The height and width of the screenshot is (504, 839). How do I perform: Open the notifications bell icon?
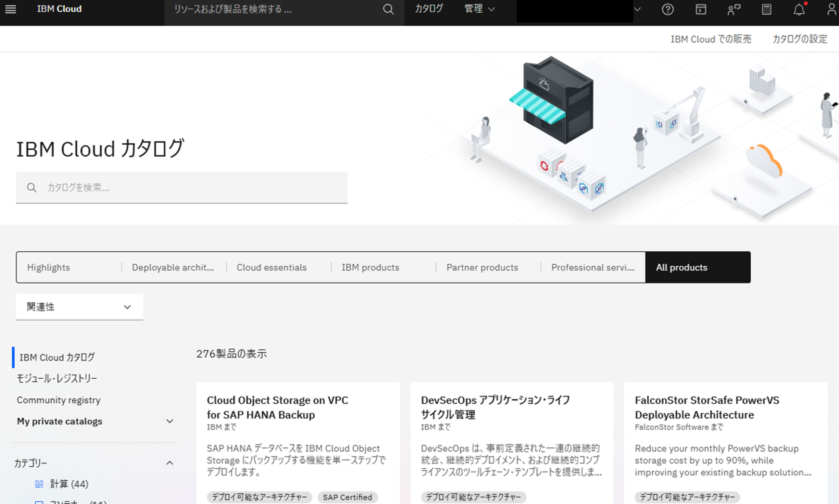point(799,9)
